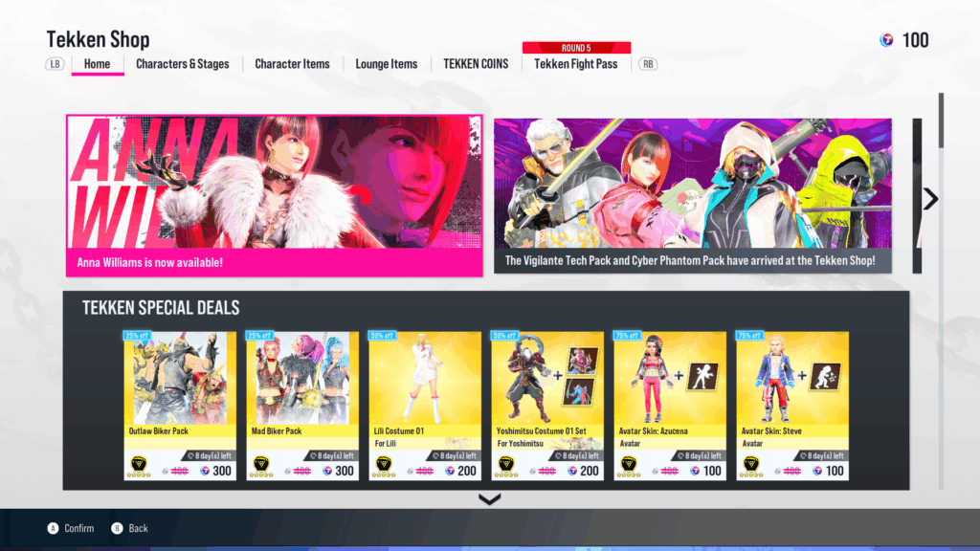Click the Steve emote bonus icon
The width and height of the screenshot is (980, 551).
tap(826, 376)
